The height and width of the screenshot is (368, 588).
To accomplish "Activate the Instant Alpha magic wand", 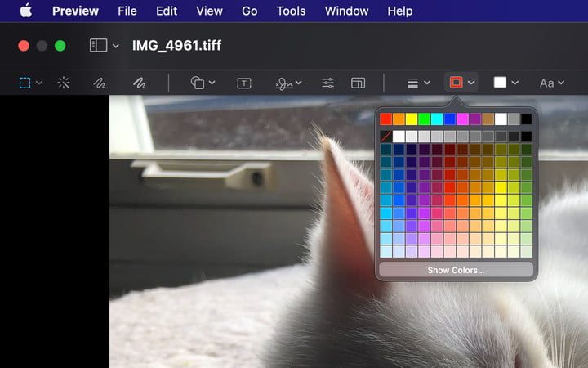I will click(x=64, y=83).
